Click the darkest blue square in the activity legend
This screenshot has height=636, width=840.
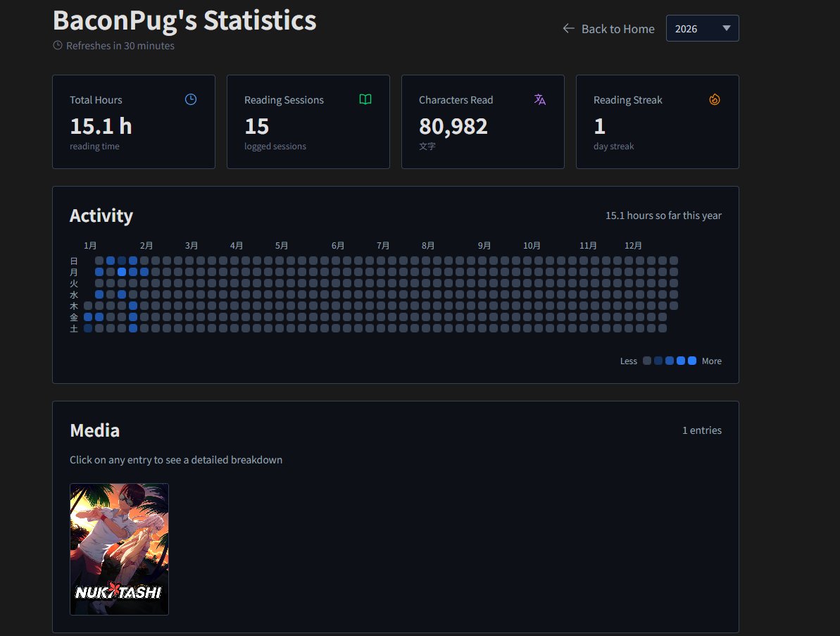pos(691,360)
